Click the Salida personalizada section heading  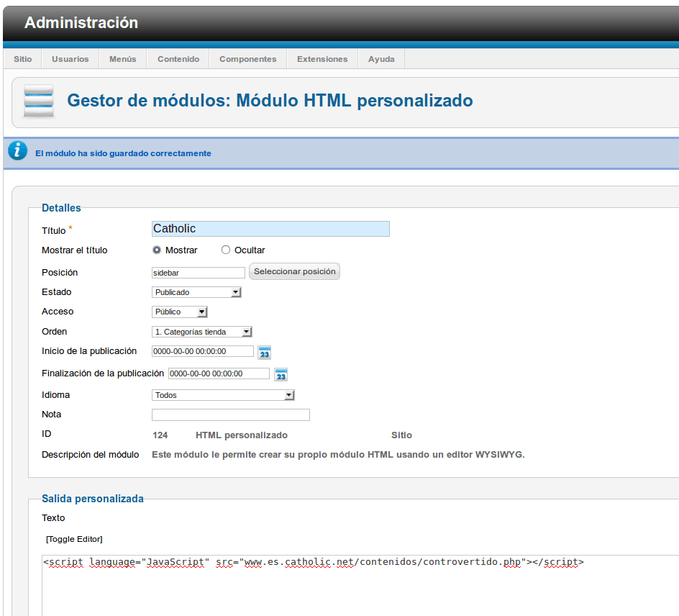coord(93,499)
